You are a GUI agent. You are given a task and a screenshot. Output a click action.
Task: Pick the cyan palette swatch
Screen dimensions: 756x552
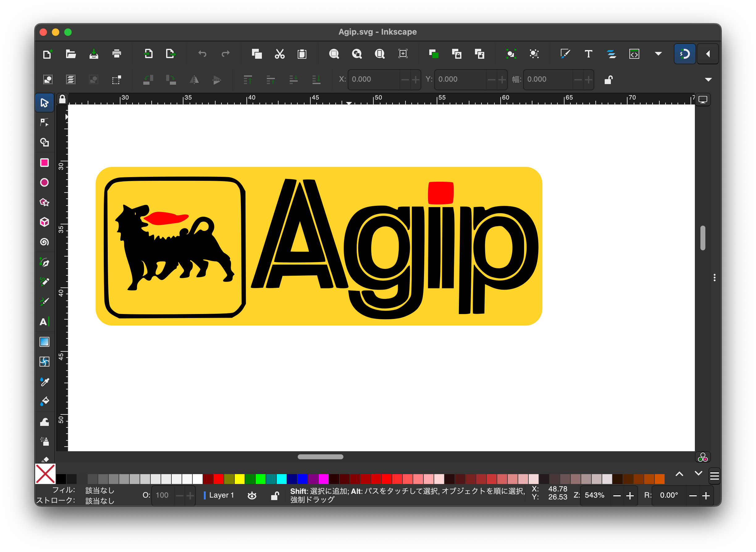(281, 479)
